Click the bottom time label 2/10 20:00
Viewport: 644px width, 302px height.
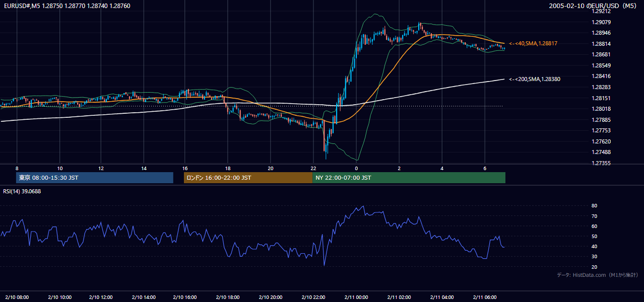click(270, 297)
